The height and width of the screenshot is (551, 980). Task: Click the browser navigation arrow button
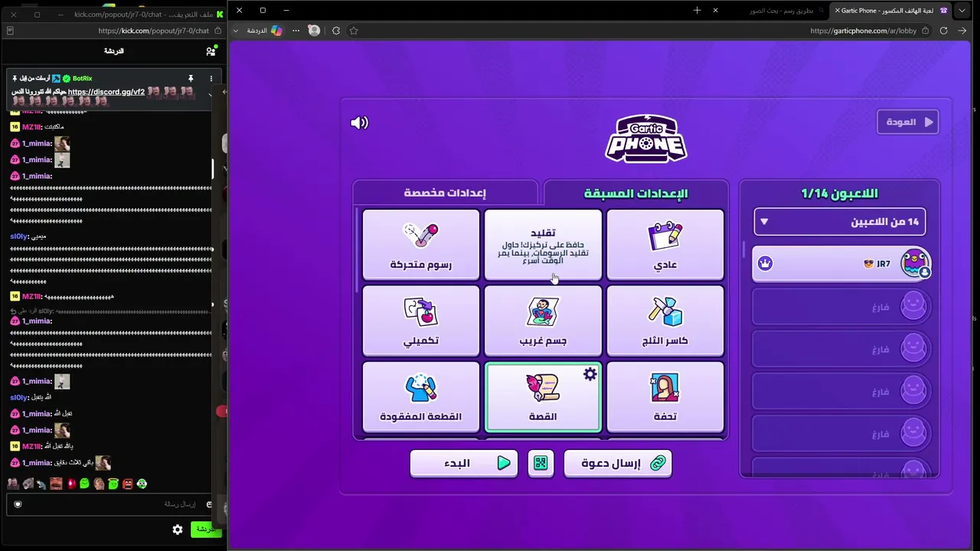tap(962, 31)
